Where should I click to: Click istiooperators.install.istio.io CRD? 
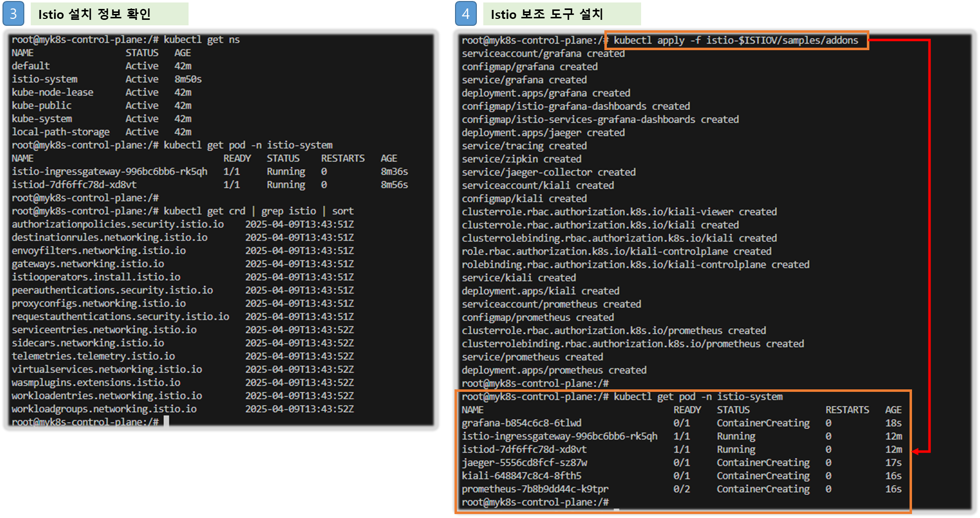[96, 277]
